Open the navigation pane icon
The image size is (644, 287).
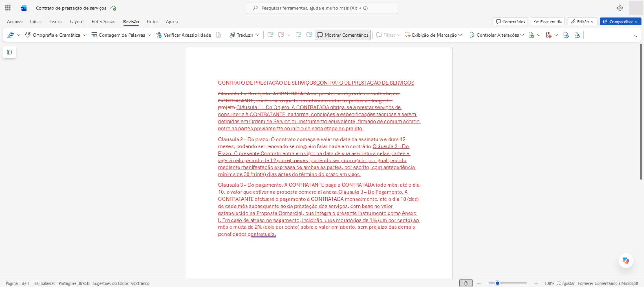pos(9,52)
